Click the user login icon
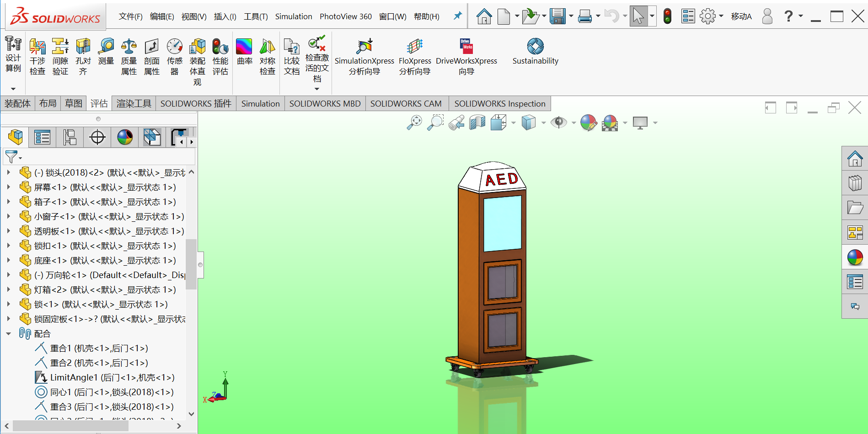The image size is (868, 434). click(767, 16)
